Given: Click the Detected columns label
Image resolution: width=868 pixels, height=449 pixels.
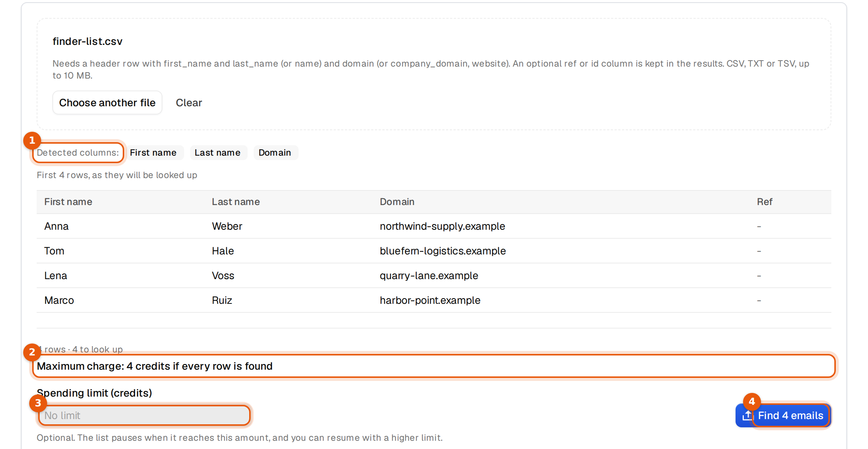Looking at the screenshot, I should tap(78, 153).
